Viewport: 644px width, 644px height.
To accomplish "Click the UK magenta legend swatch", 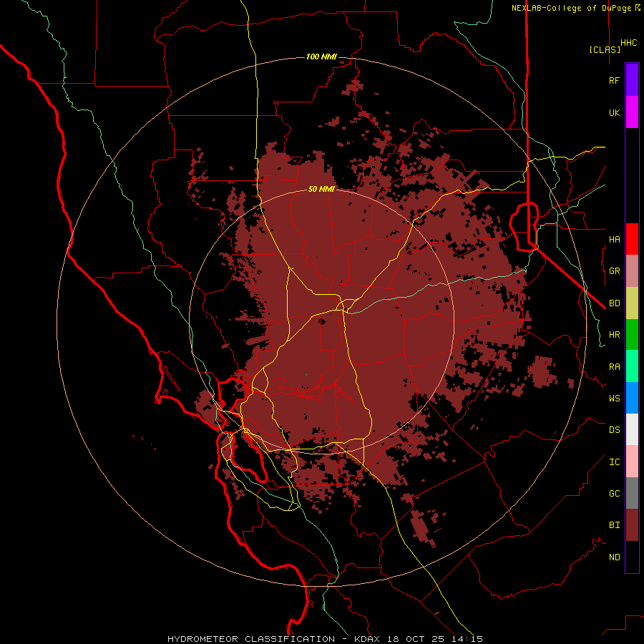I will pos(632,112).
